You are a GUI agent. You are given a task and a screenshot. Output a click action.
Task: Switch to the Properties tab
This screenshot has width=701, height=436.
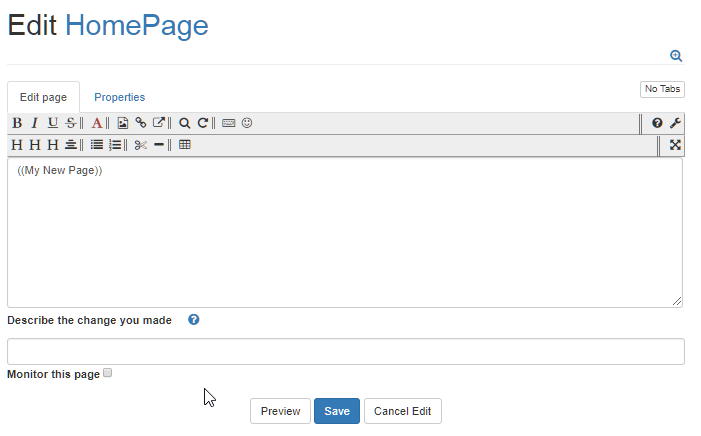[119, 97]
